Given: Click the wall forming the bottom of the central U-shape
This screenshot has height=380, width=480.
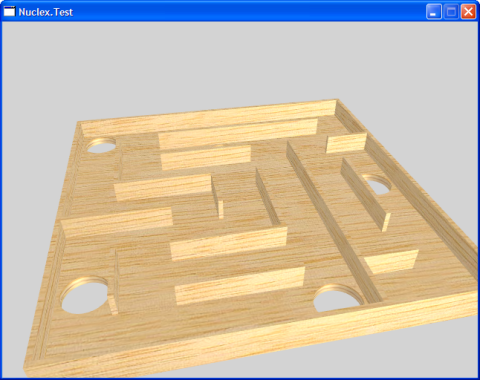Looking at the screenshot, I should pyautogui.click(x=229, y=243).
